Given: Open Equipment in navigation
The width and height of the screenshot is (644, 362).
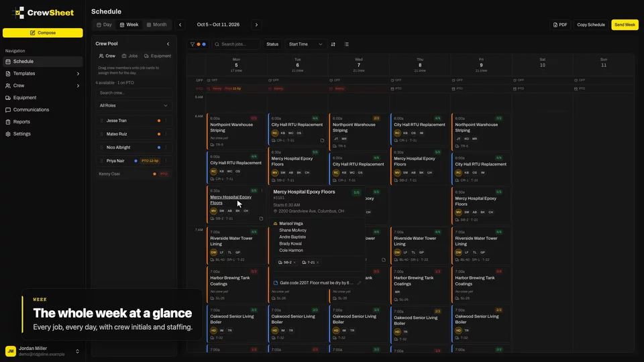Looking at the screenshot, I should [x=43, y=98].
